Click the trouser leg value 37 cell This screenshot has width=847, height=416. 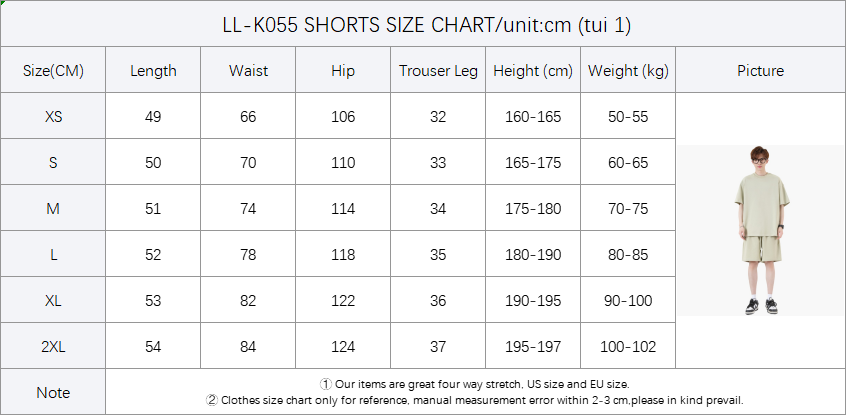438,347
